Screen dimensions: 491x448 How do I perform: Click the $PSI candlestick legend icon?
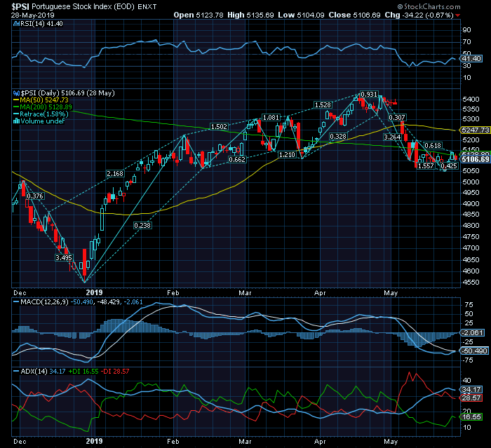click(16, 93)
